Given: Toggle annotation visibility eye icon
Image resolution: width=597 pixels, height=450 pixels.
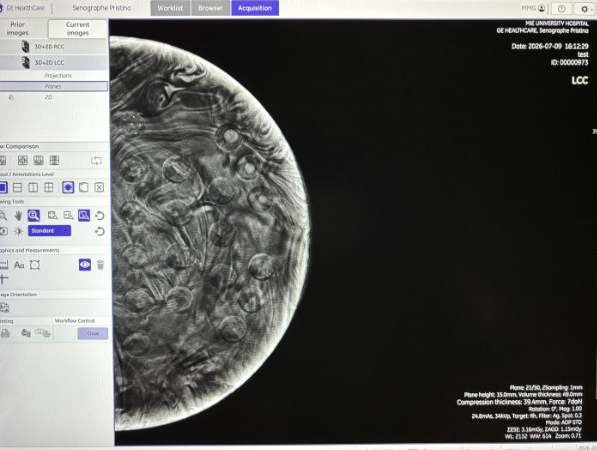Looking at the screenshot, I should pos(85,265).
